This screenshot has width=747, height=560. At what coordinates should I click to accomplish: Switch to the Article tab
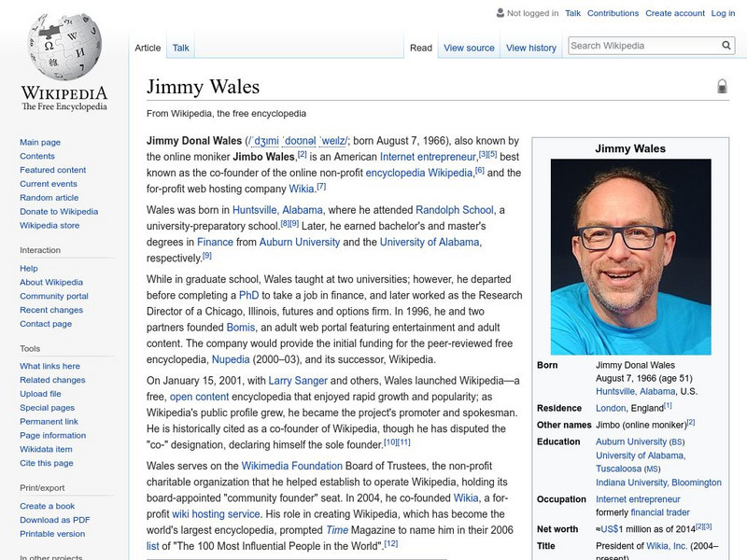[148, 48]
